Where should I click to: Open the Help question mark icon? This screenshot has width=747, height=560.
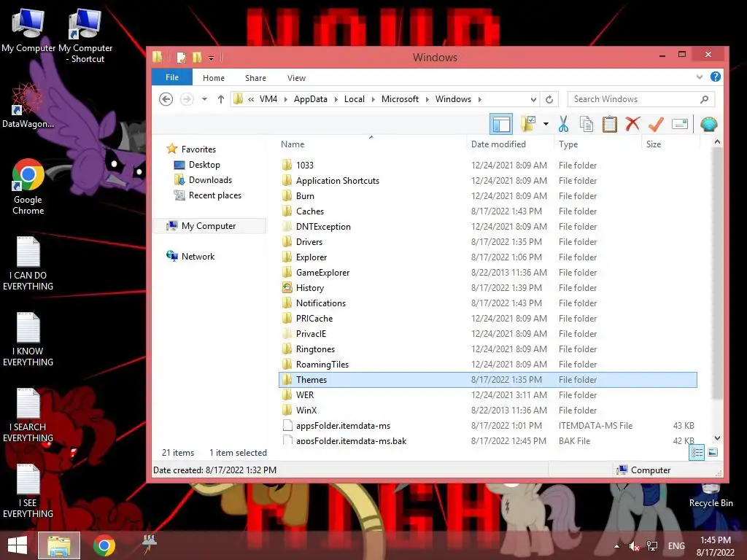715,77
